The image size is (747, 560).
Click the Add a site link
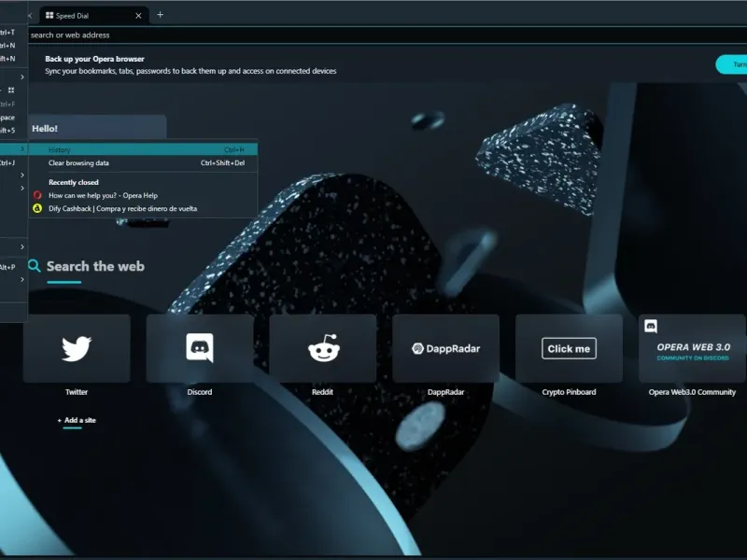(77, 420)
